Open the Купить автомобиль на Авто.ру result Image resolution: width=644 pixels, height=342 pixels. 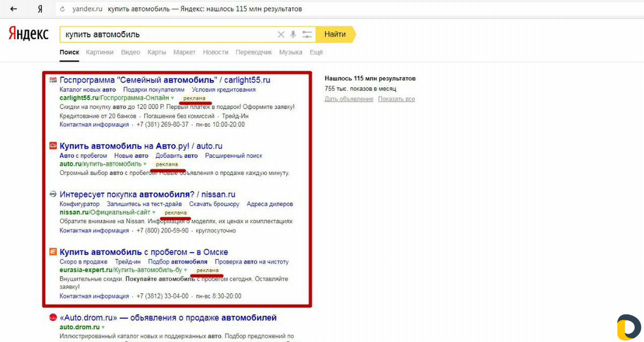tap(141, 146)
